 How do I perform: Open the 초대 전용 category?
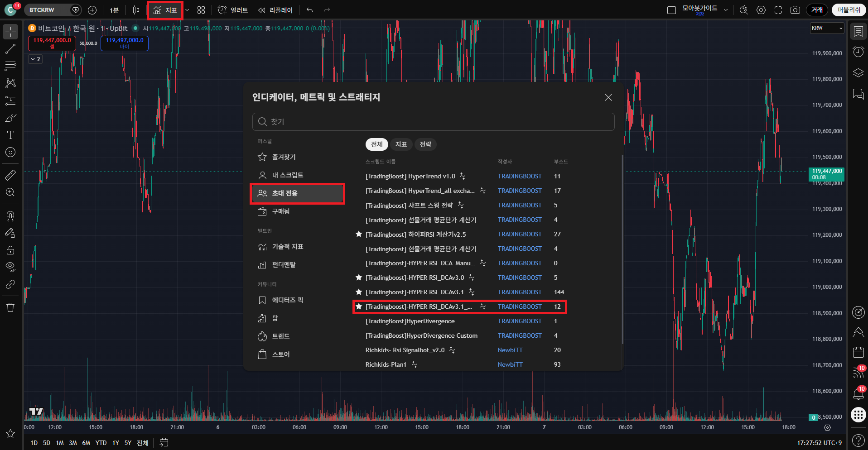[x=298, y=193]
